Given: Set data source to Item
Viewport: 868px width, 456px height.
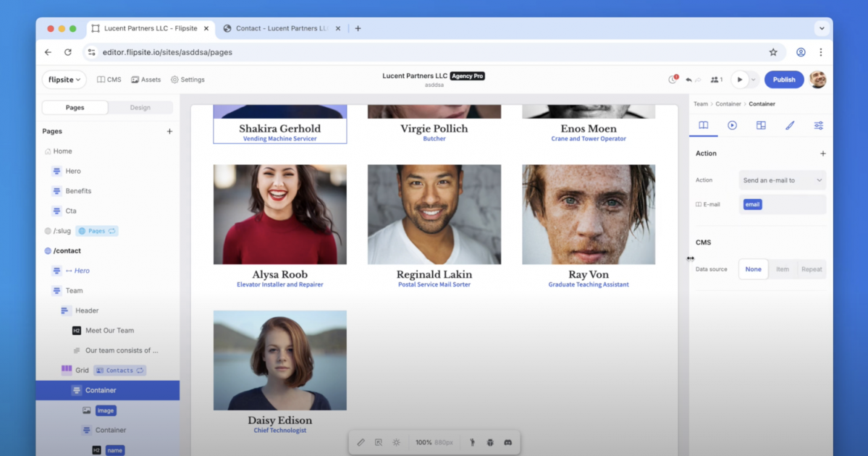Looking at the screenshot, I should (x=782, y=269).
